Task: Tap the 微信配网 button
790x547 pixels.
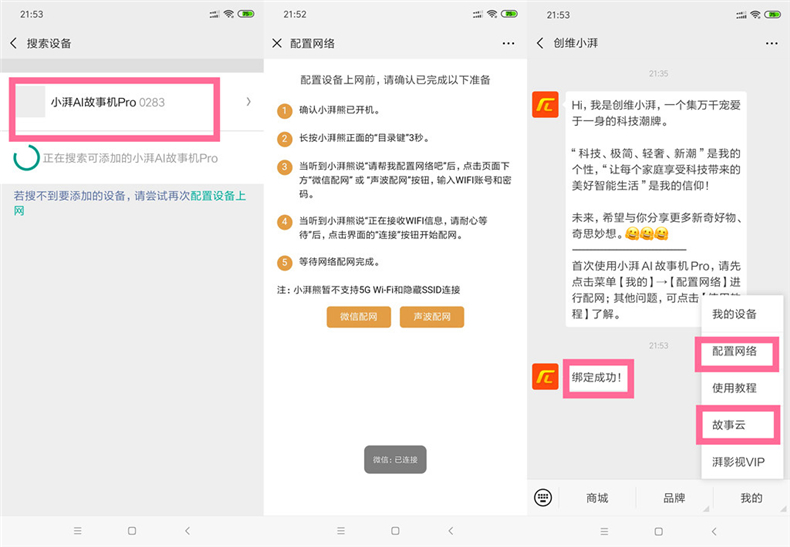Action: click(x=359, y=317)
